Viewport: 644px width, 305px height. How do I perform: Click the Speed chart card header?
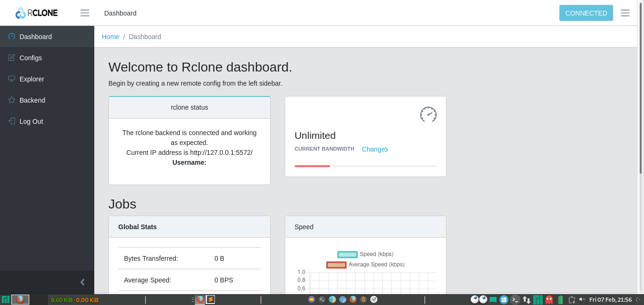pyautogui.click(x=365, y=227)
